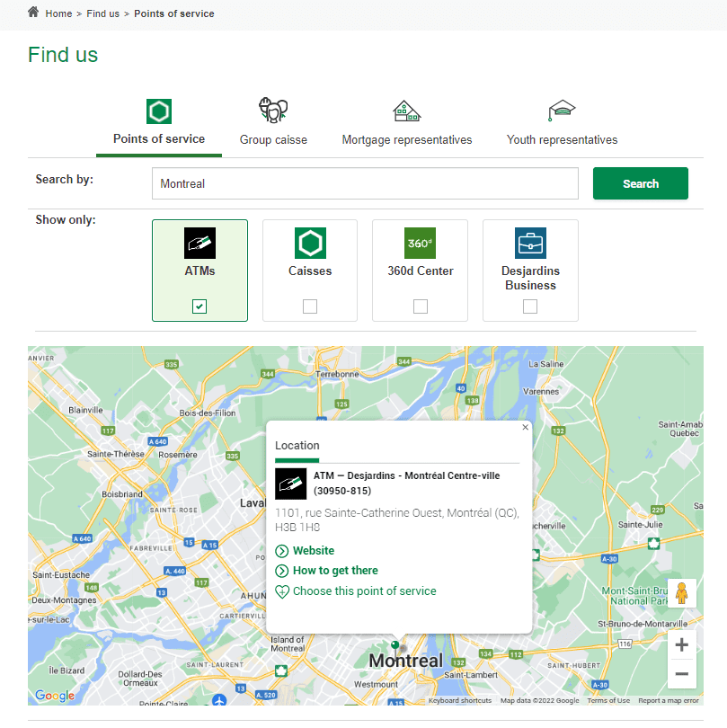Open the Website link in the popup
Viewport: 727px width, 728px height.
(314, 551)
